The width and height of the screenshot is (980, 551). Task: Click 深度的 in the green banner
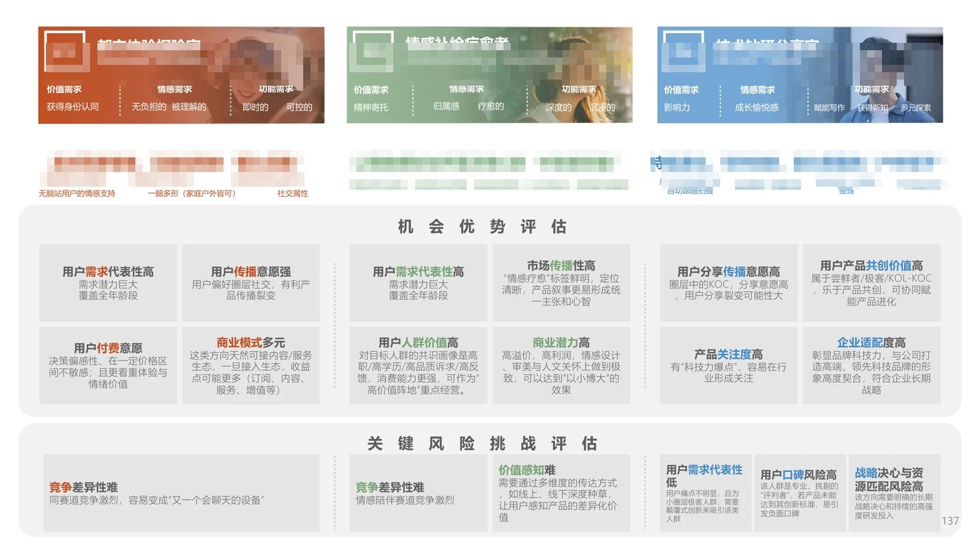[559, 107]
